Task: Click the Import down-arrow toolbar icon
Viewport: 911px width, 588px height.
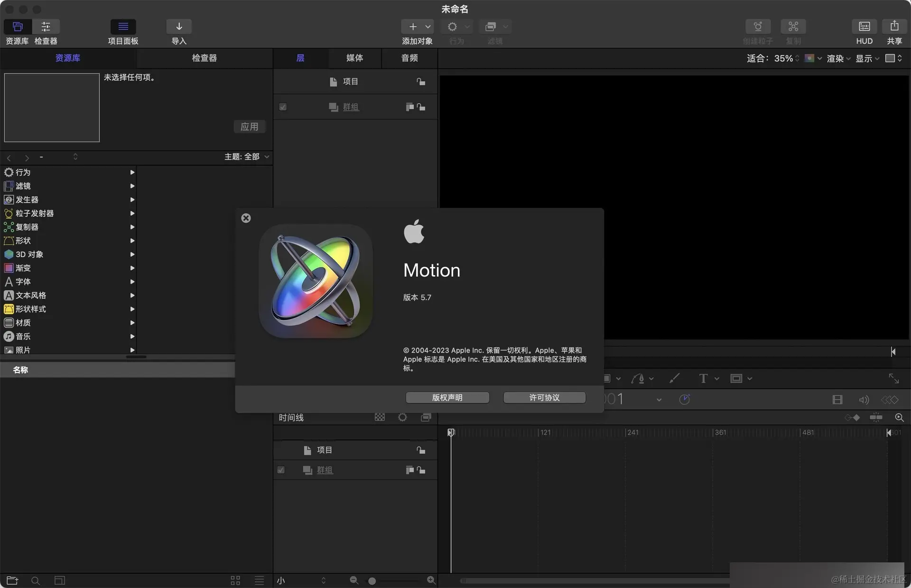Action: [x=179, y=27]
